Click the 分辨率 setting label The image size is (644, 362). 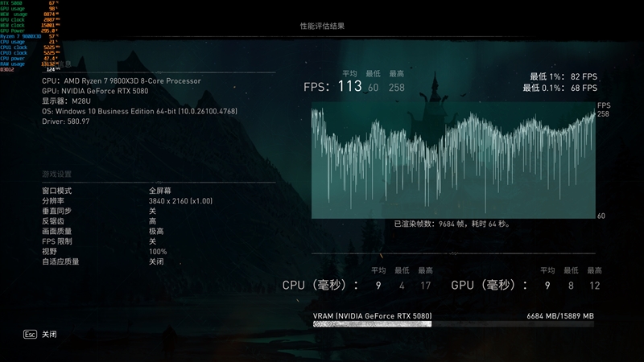(53, 201)
